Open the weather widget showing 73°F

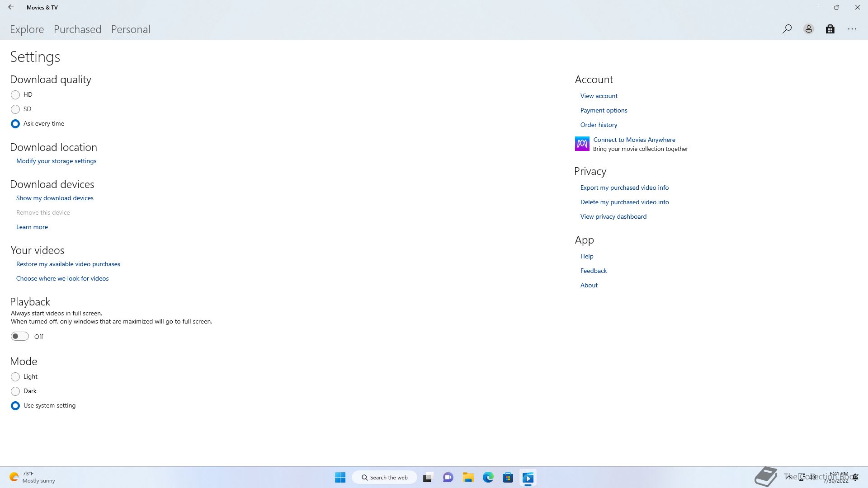(x=33, y=477)
